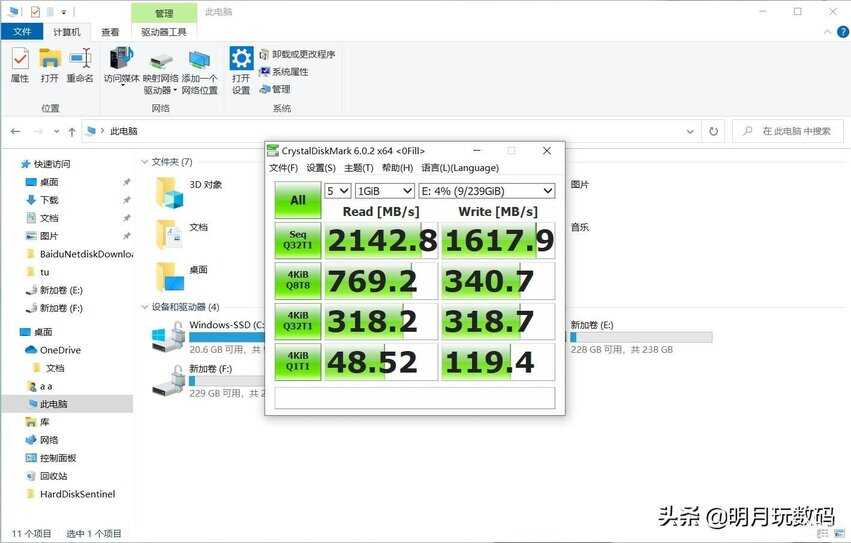The image size is (851, 543).
Task: Switch to the 查看 ribbon tab
Action: (x=110, y=32)
